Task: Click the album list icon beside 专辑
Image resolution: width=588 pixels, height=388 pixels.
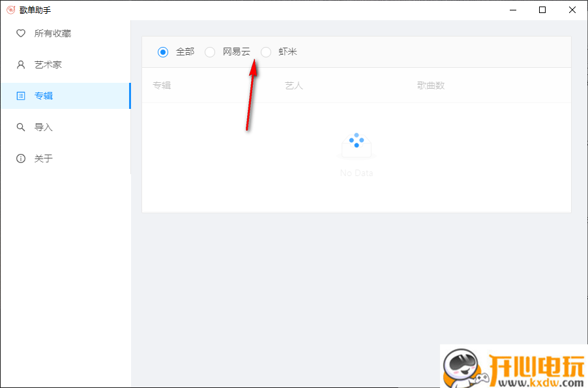Action: coord(20,95)
